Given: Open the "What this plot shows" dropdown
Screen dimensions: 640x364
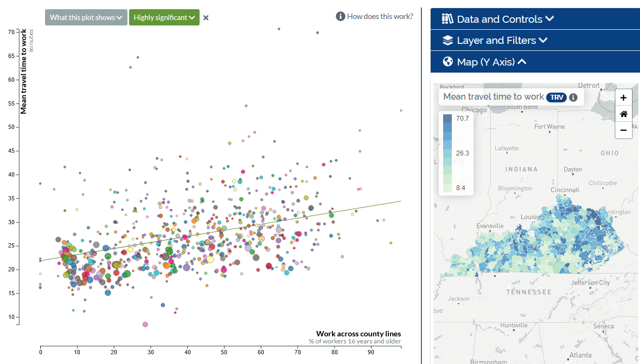Looking at the screenshot, I should 86,17.
